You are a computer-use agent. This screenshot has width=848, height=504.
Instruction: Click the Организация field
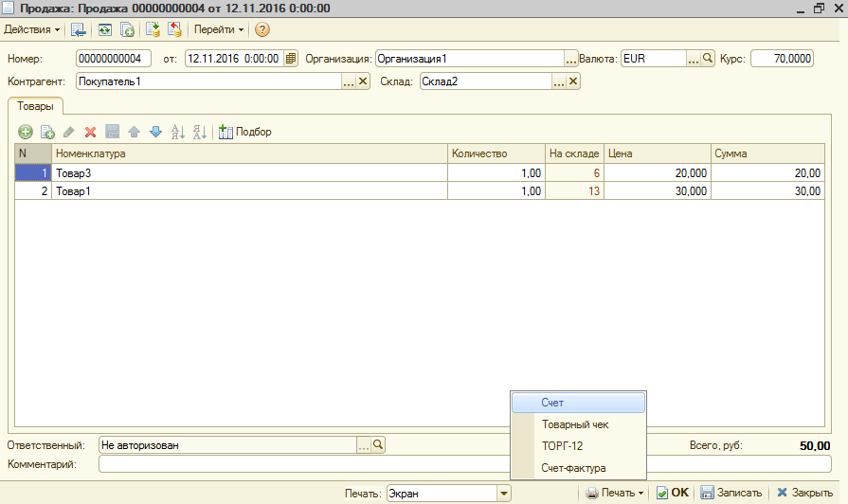coord(469,59)
